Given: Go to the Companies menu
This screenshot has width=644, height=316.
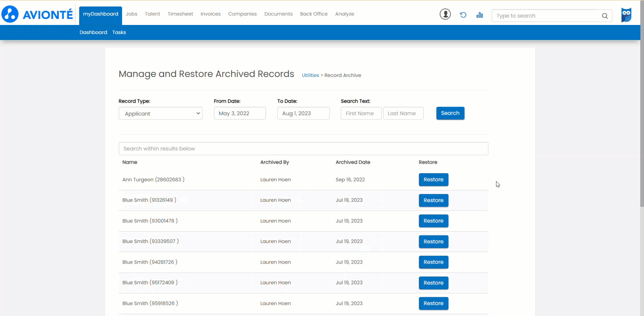Looking at the screenshot, I should [x=242, y=14].
